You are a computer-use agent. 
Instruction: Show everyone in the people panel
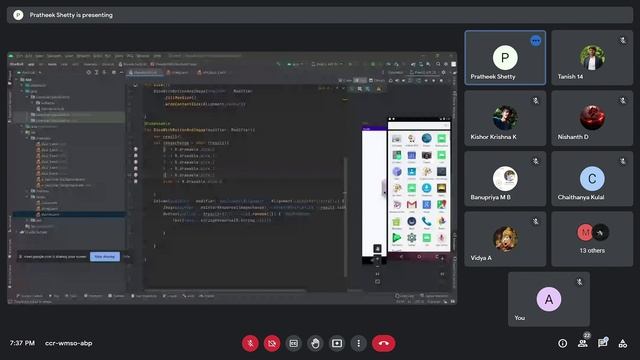pyautogui.click(x=583, y=343)
